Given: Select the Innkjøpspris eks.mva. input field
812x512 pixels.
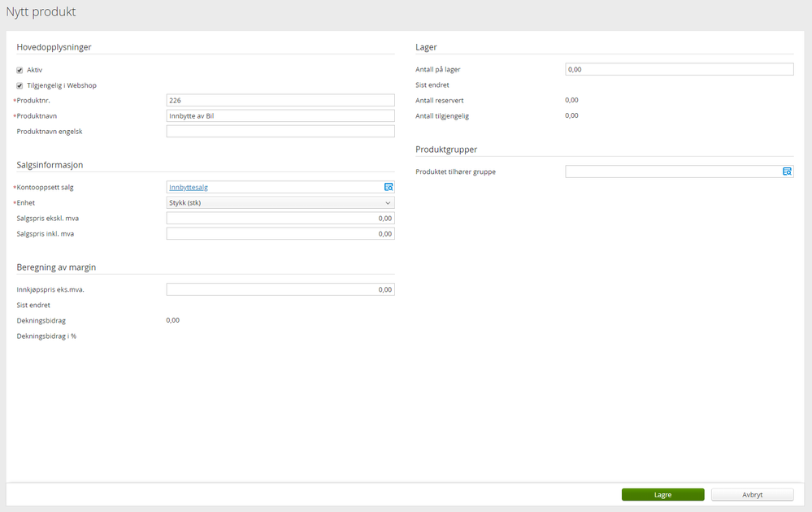Looking at the screenshot, I should [x=280, y=289].
